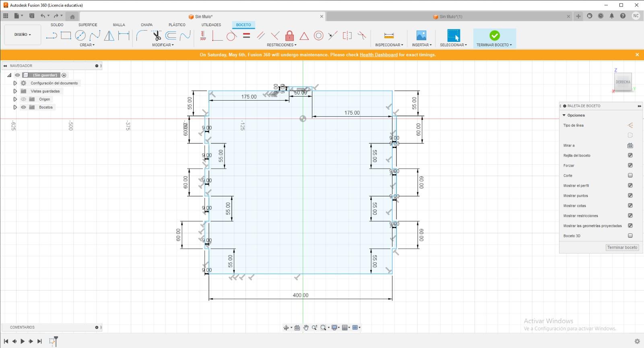Apply the Tangent constraint
Viewport: 644px width, 348px height.
click(231, 36)
